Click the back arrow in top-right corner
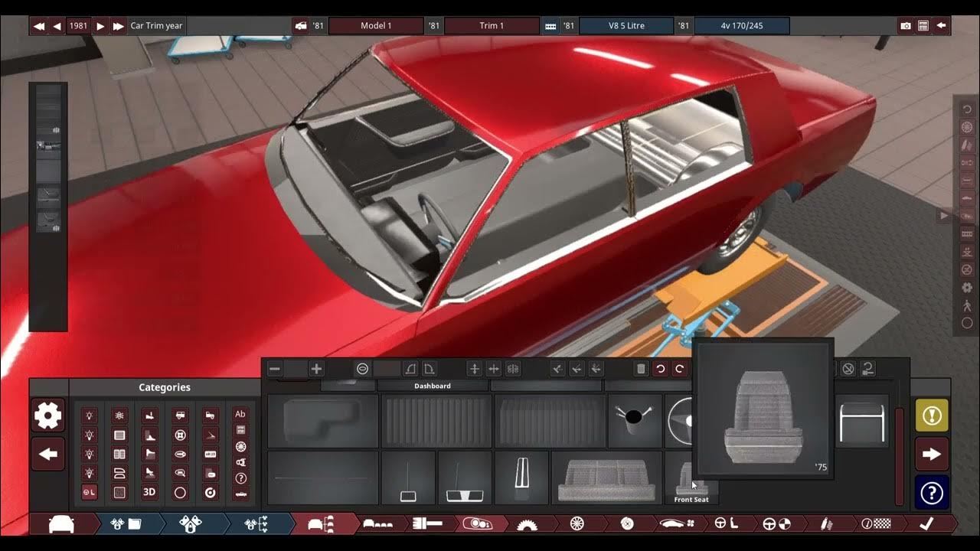The height and width of the screenshot is (551, 980). (x=941, y=25)
